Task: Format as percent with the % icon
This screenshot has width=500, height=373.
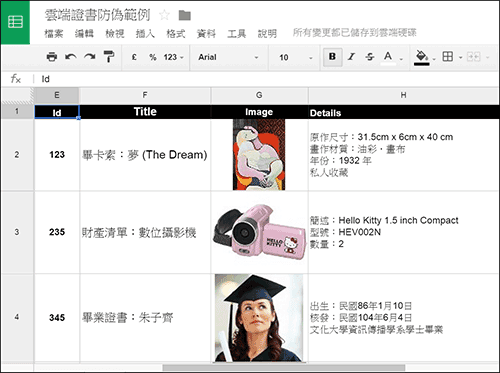Action: pyautogui.click(x=153, y=57)
